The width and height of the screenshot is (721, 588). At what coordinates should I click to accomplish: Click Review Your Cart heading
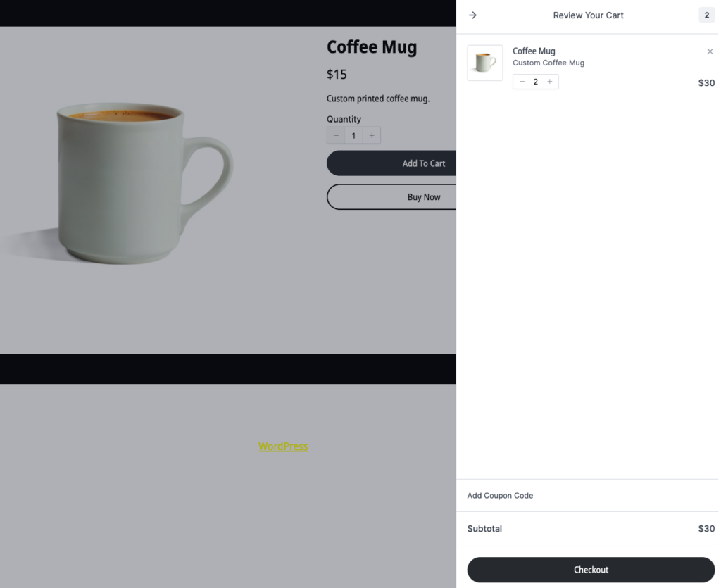[x=588, y=15]
